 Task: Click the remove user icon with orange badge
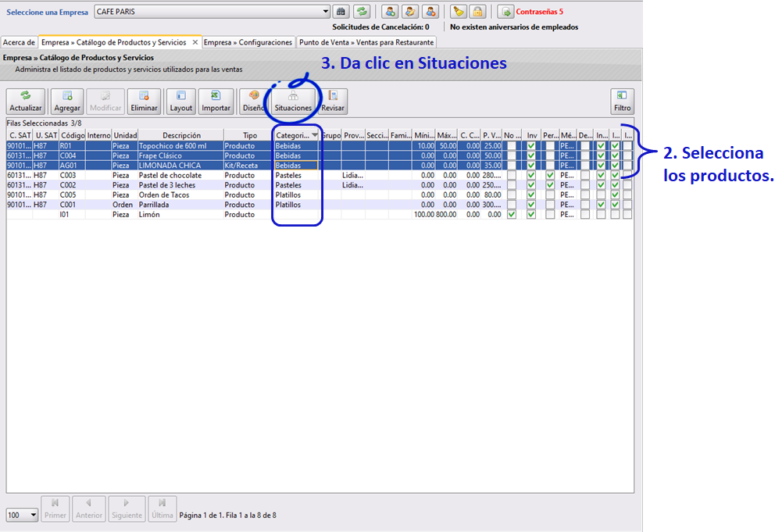pos(430,12)
